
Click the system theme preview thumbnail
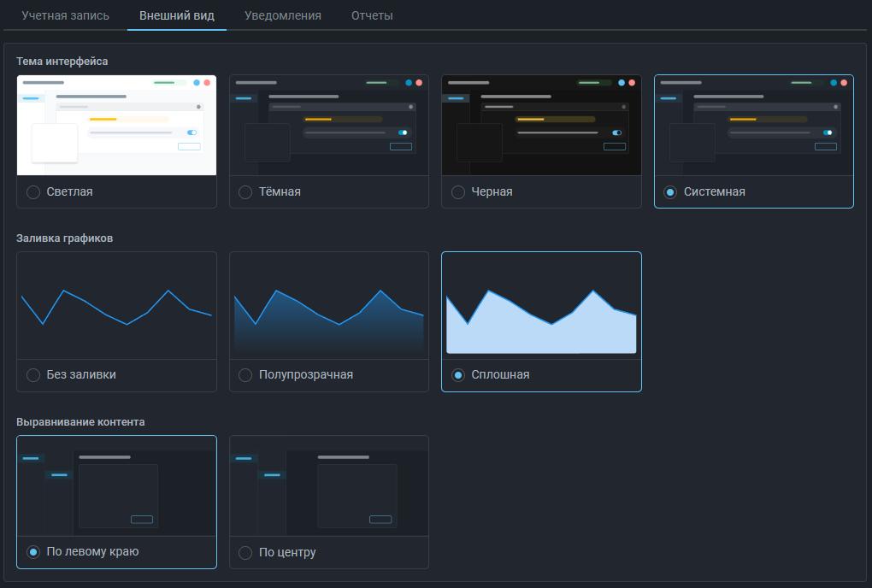pos(754,125)
